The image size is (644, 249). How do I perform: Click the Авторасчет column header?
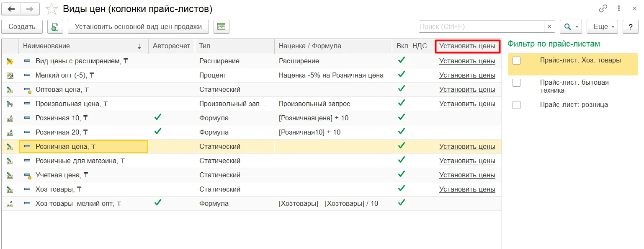tap(172, 46)
